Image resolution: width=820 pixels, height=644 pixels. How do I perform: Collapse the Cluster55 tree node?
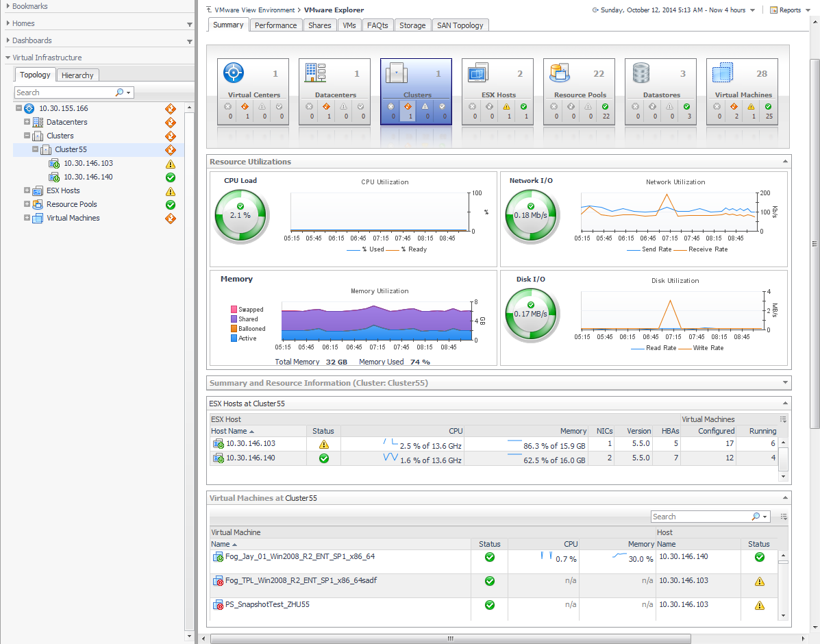(35, 149)
